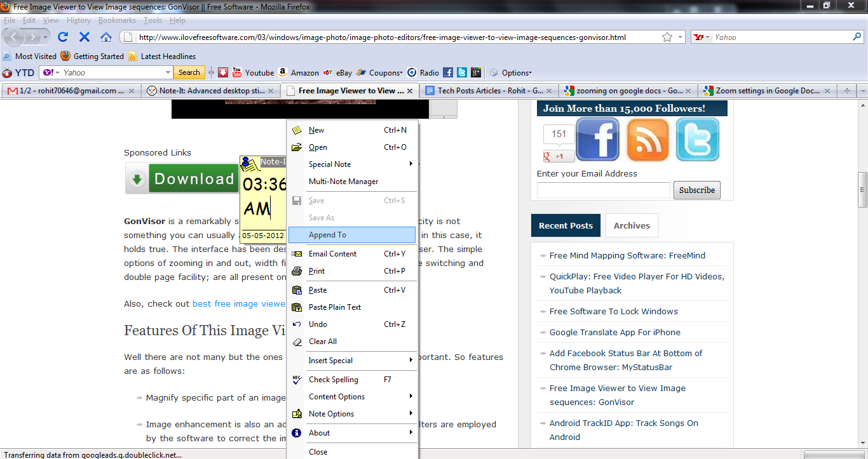Click the Subscribe button
Screen dimensions: 868x459
coord(697,190)
